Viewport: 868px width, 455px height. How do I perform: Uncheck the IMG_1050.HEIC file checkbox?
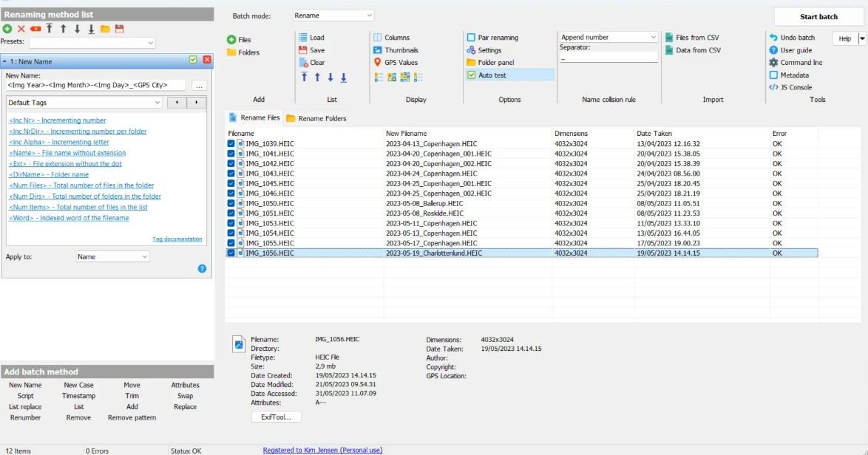coord(231,203)
